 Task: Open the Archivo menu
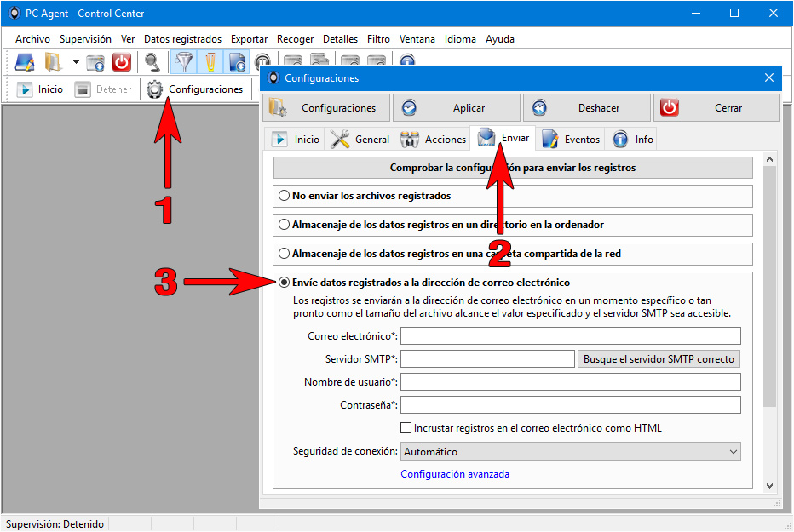[x=32, y=39]
